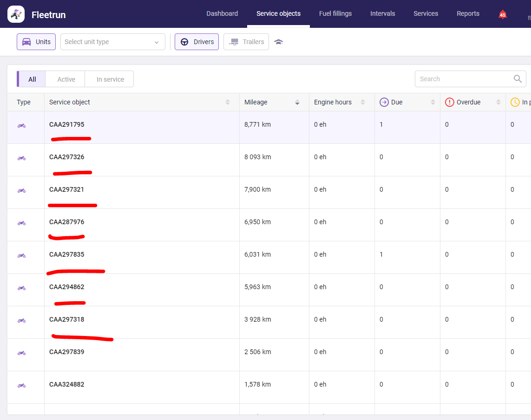Screen dimensions: 531x420
Task: Click motorcycle icon for CAA291795
Action: tap(21, 125)
